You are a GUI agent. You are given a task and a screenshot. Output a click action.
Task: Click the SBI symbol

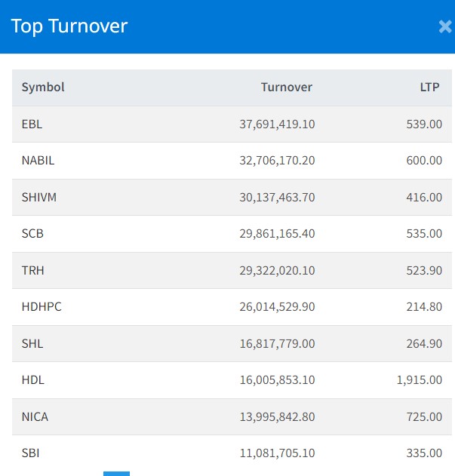(32, 453)
